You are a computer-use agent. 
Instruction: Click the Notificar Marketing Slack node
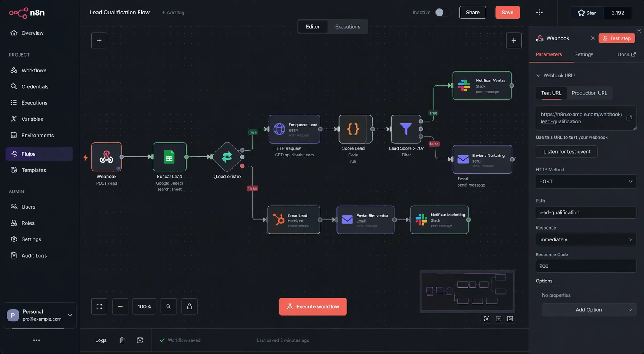click(439, 220)
